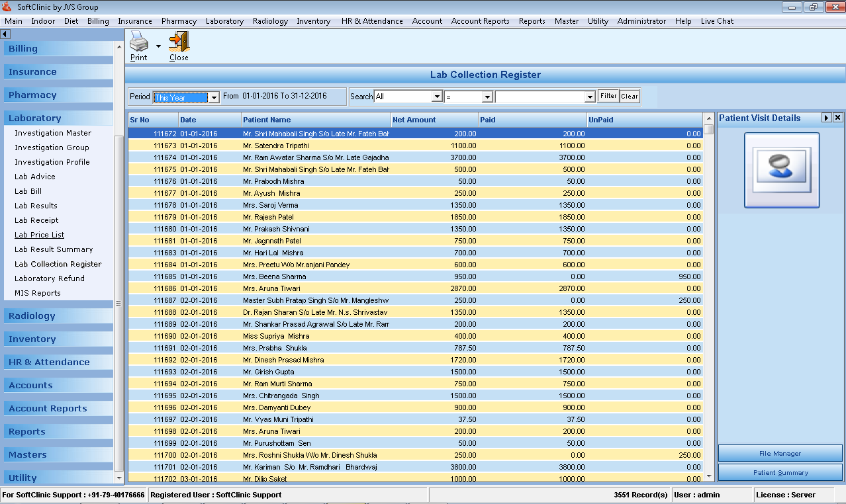Select row for Mr. Satendra Tripathi

(x=415, y=146)
